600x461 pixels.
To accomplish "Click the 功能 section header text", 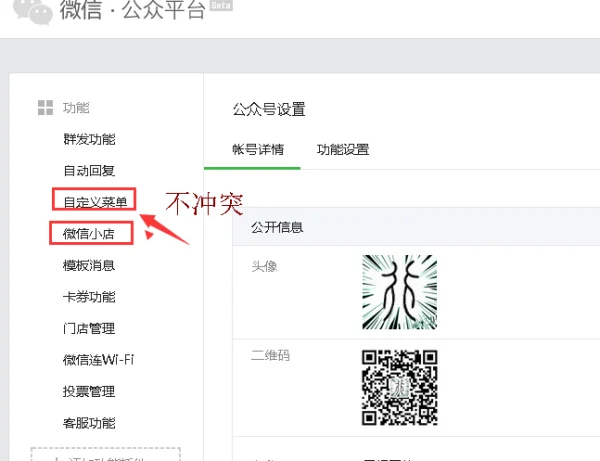I will [x=76, y=108].
